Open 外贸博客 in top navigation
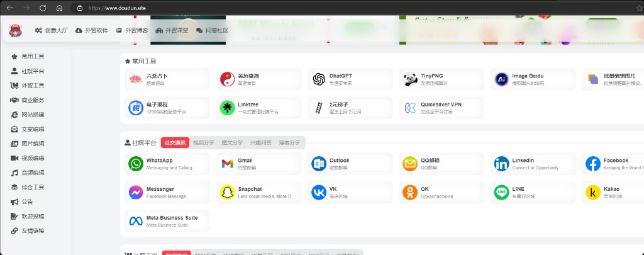 (x=132, y=30)
